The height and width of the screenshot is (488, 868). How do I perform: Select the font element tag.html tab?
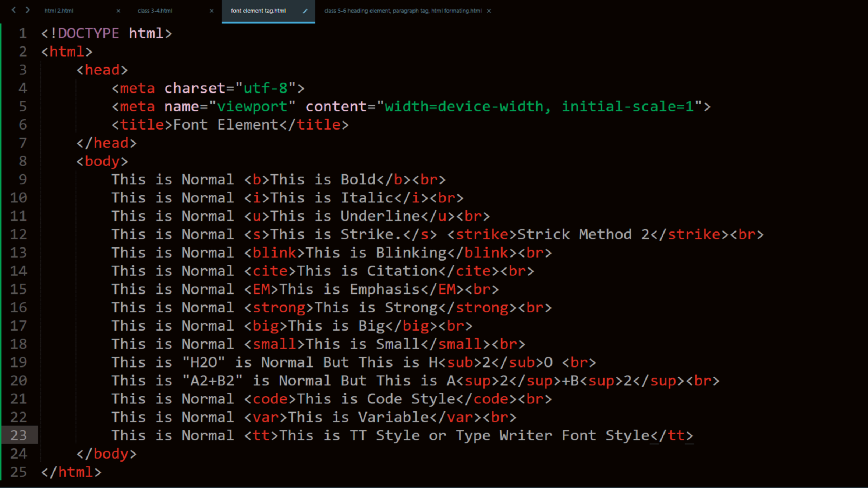click(x=258, y=11)
